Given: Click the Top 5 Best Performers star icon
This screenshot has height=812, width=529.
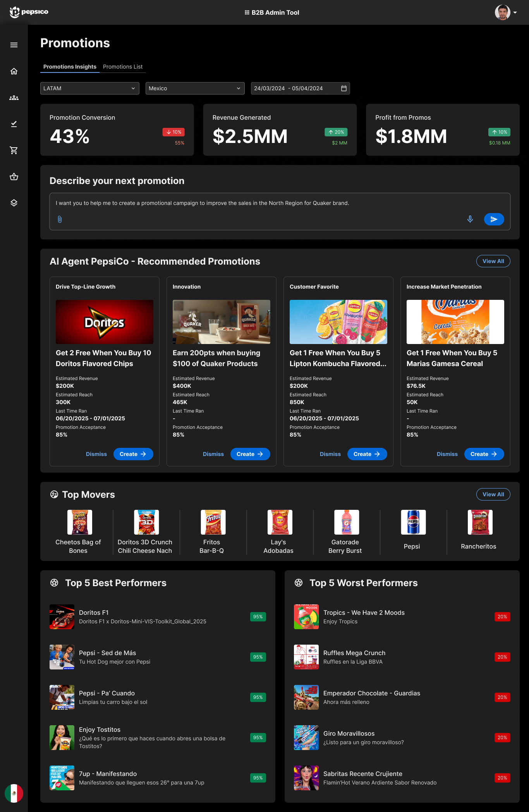Looking at the screenshot, I should [x=54, y=583].
